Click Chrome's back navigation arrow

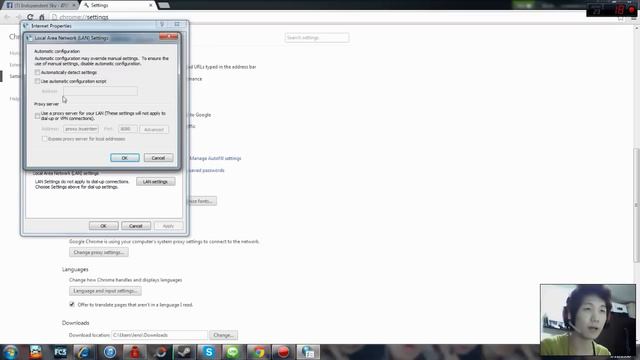(7, 17)
